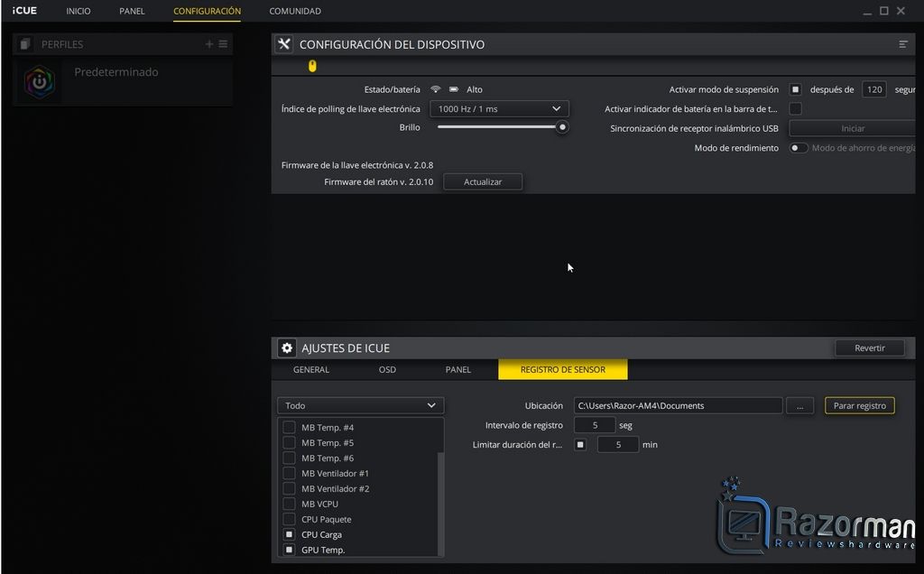Click Firmware del ratón v. 2.0.10 text

(x=378, y=182)
